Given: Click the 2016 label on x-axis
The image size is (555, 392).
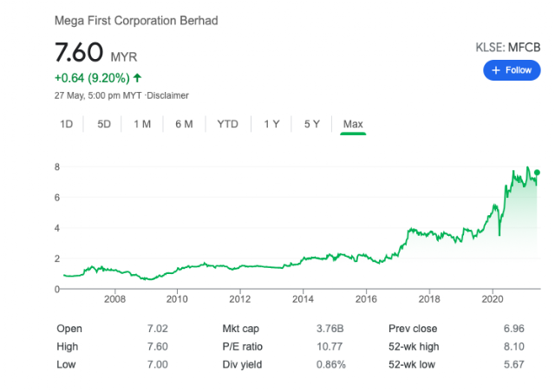Looking at the screenshot, I should (366, 299).
